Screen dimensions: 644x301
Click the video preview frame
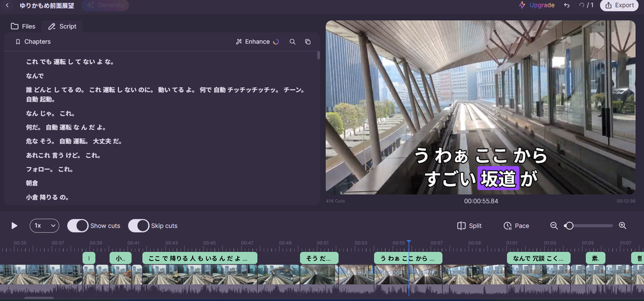click(480, 107)
